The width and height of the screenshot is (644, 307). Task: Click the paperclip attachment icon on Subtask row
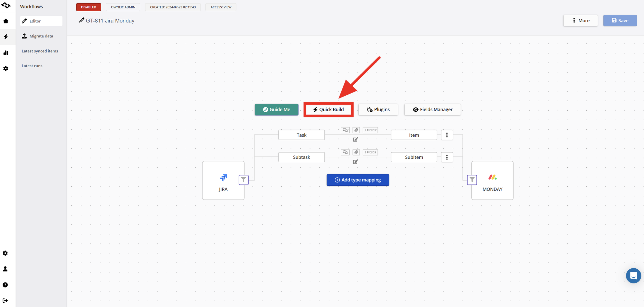[356, 152]
